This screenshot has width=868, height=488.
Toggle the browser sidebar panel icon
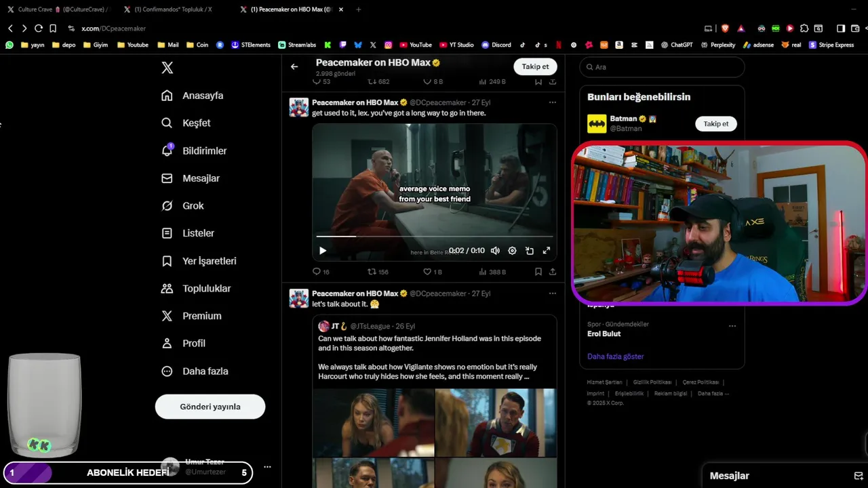click(x=841, y=28)
